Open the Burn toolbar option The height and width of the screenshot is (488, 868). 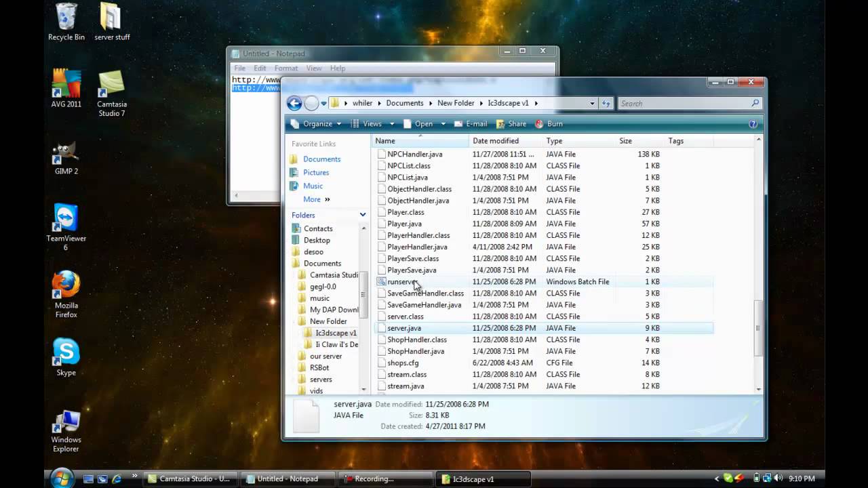click(549, 124)
